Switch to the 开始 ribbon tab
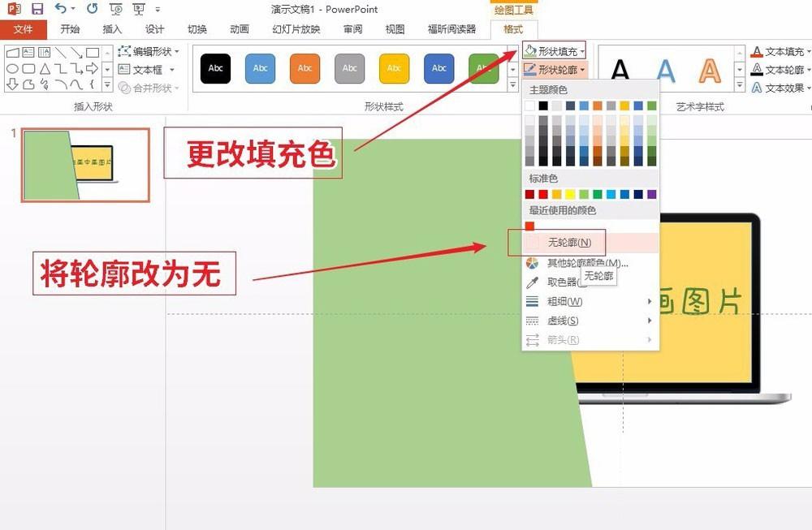The image size is (812, 530). click(x=69, y=28)
